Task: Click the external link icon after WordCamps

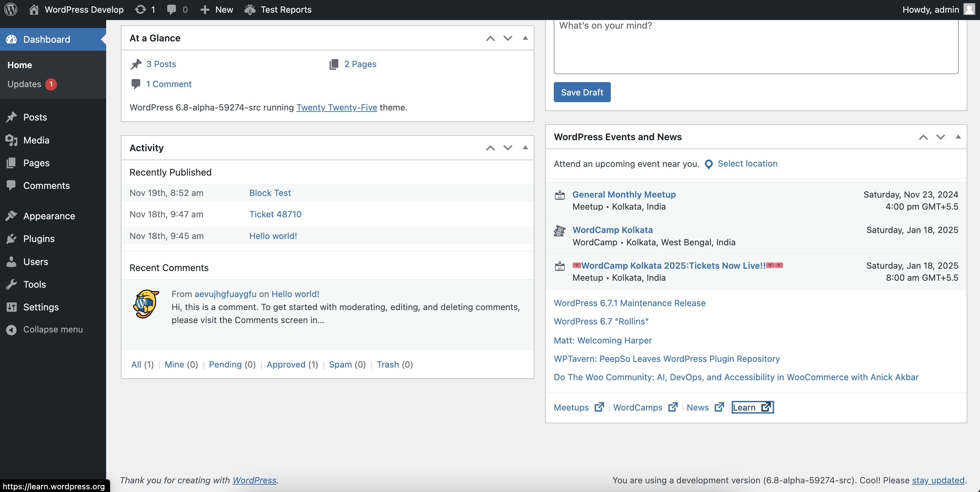Action: click(673, 407)
